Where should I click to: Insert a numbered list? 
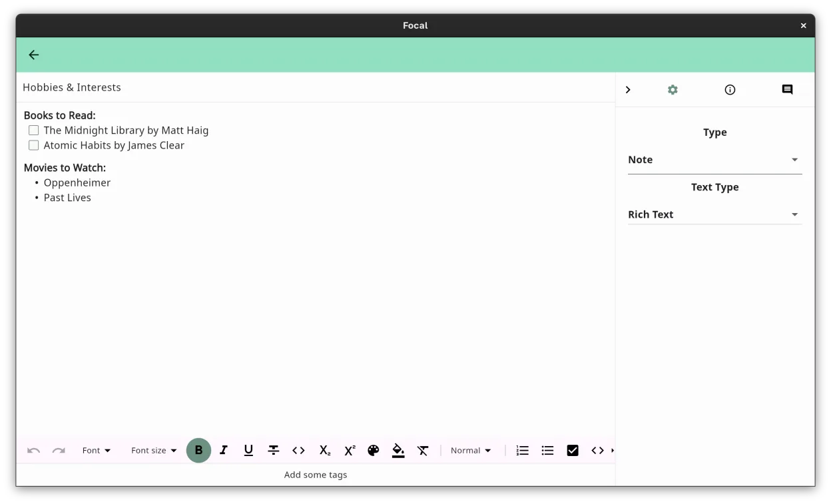point(523,451)
